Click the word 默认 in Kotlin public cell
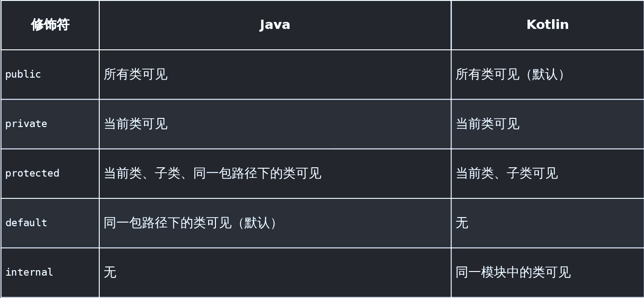 tap(545, 74)
